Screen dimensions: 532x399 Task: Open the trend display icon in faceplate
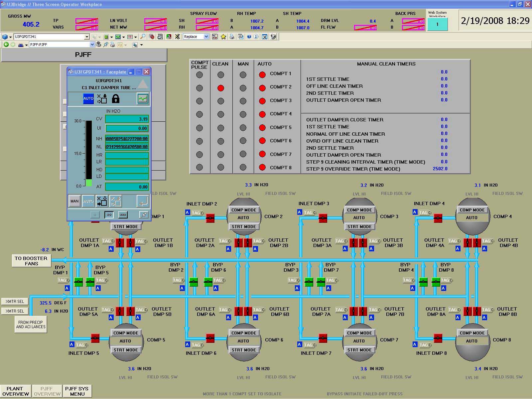(143, 99)
